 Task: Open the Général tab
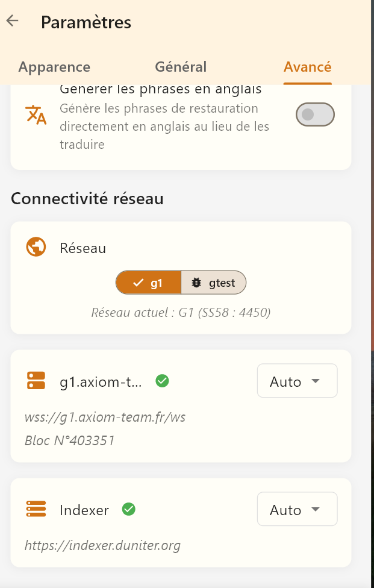(181, 67)
